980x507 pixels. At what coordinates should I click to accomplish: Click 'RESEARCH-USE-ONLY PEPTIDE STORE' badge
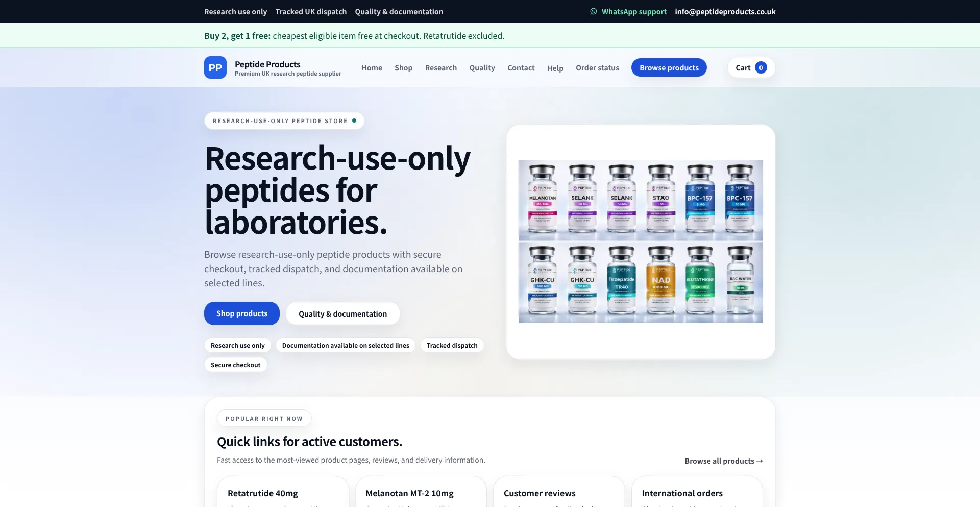pos(284,121)
